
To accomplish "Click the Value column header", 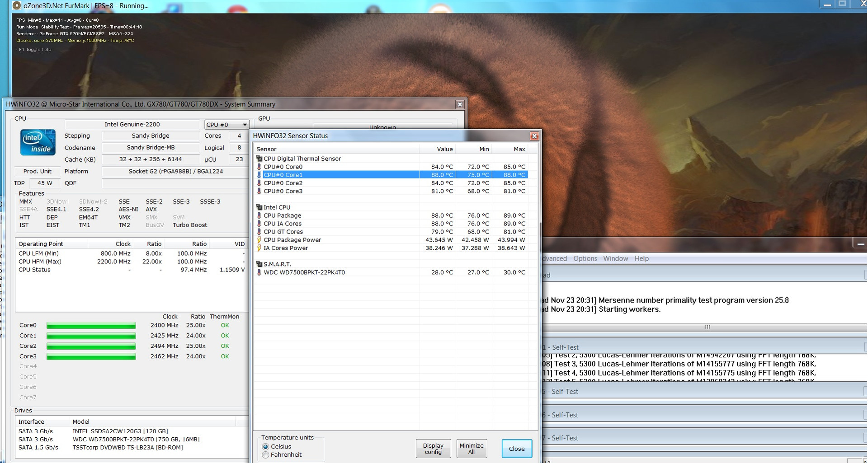I will (x=437, y=149).
